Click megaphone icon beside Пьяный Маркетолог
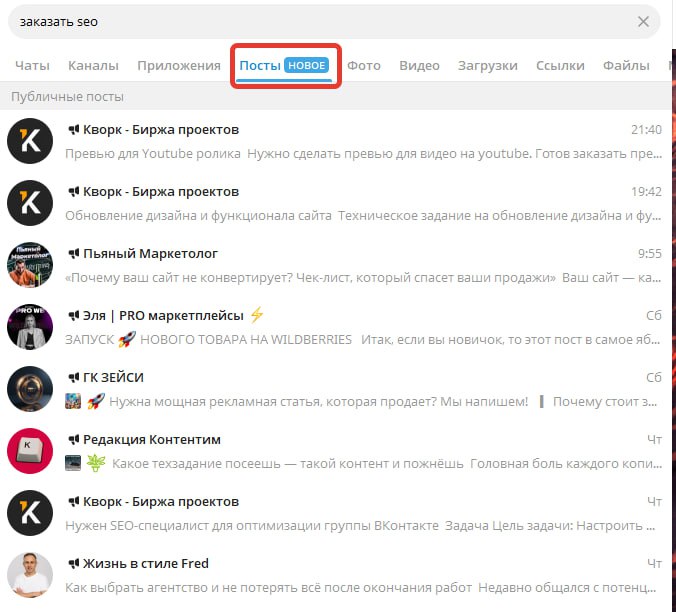The height and width of the screenshot is (612, 676). point(74,253)
